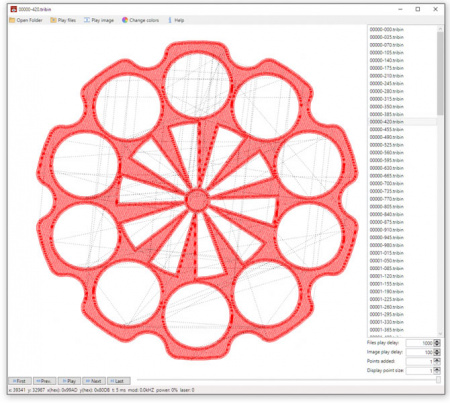Click the playback position slider handle
This screenshot has width=450, height=403.
click(x=438, y=380)
